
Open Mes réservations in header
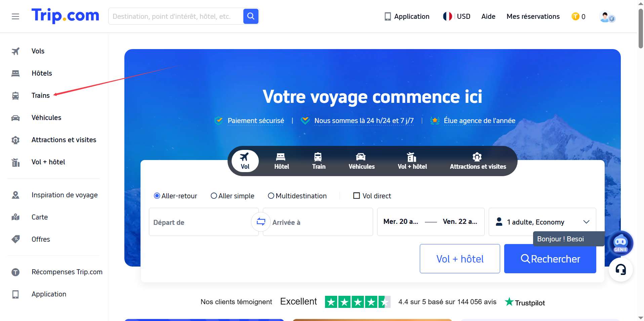pos(533,16)
